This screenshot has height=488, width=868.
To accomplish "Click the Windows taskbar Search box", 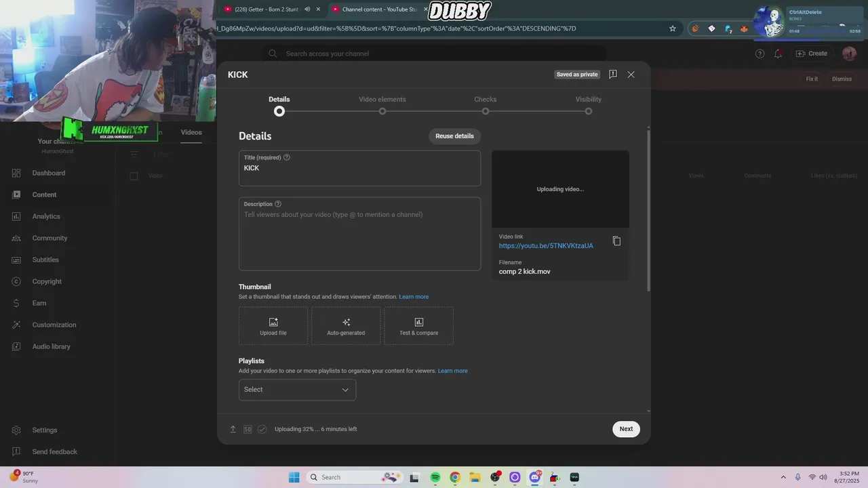I will tap(354, 477).
